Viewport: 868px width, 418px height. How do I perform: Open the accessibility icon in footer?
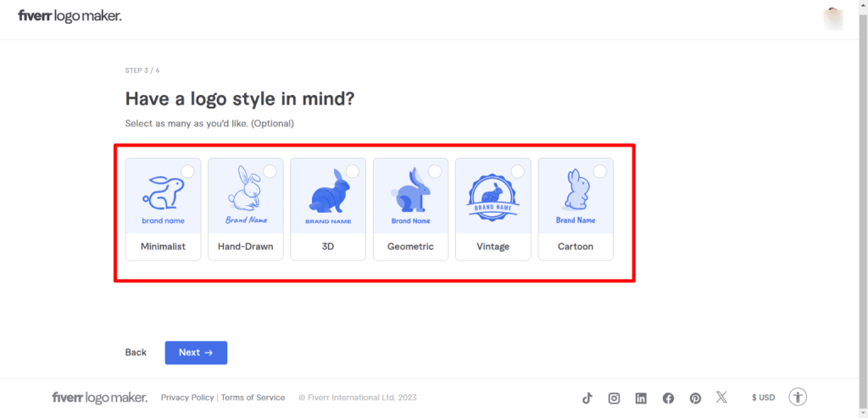click(798, 397)
